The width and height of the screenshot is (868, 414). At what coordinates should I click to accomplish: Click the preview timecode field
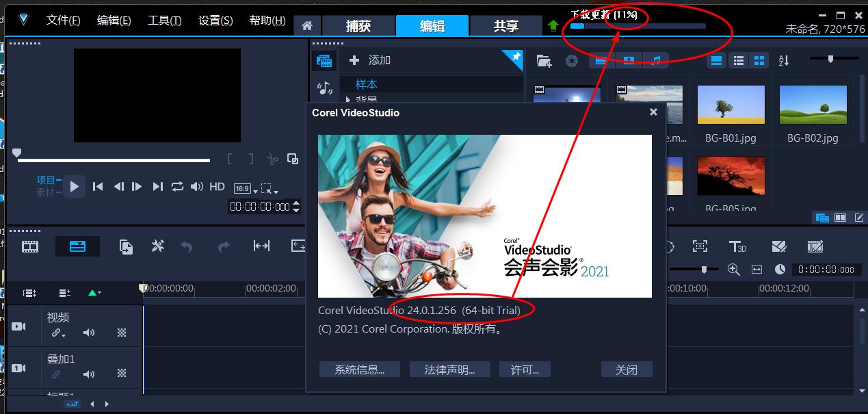[x=260, y=206]
